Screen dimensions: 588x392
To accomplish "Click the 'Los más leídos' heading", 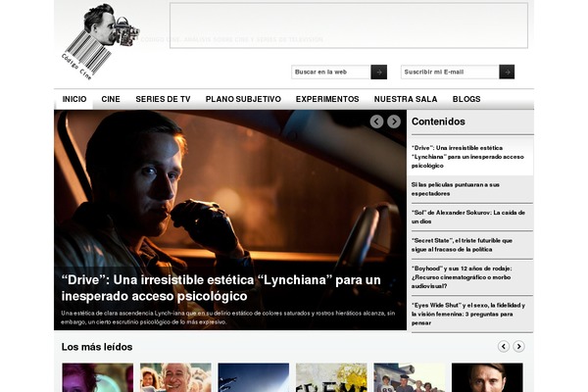I will 97,347.
